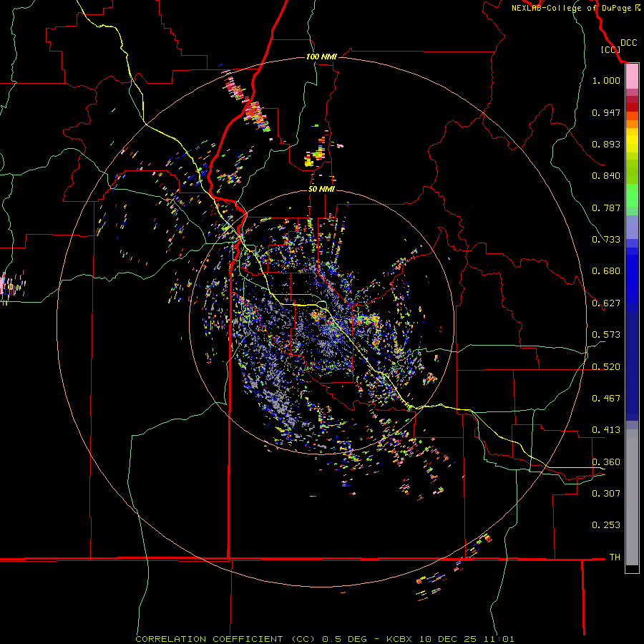Click the 0.307 color scale value

click(606, 493)
